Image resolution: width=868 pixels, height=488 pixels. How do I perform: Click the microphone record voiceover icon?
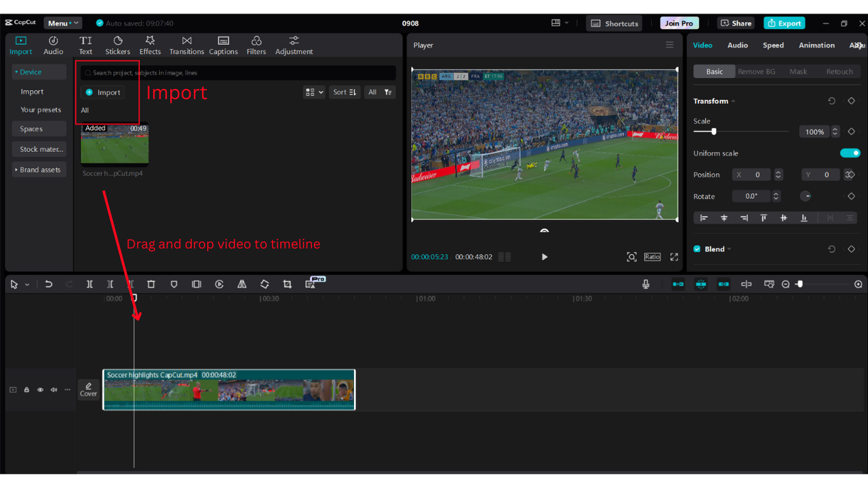646,284
